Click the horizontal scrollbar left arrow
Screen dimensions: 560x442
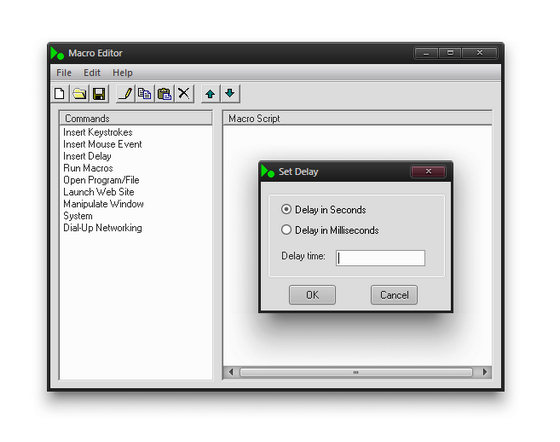[x=231, y=372]
